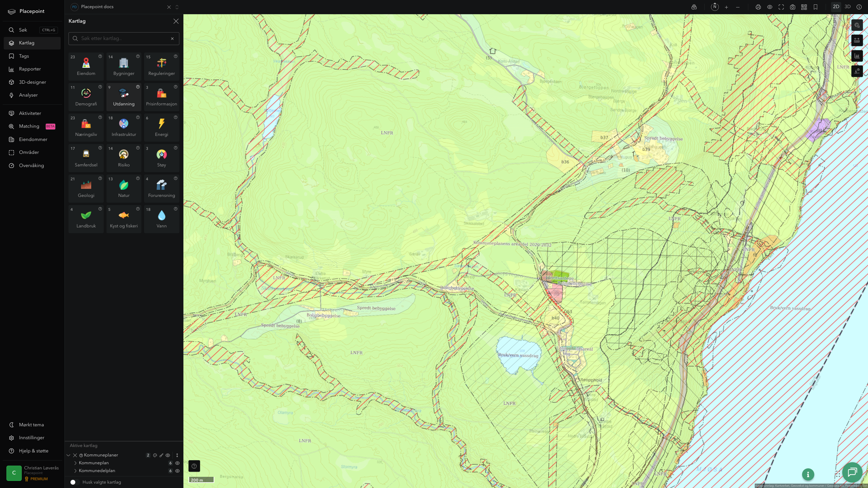868x488 pixels.
Task: Click the camera screenshot icon
Action: click(792, 7)
